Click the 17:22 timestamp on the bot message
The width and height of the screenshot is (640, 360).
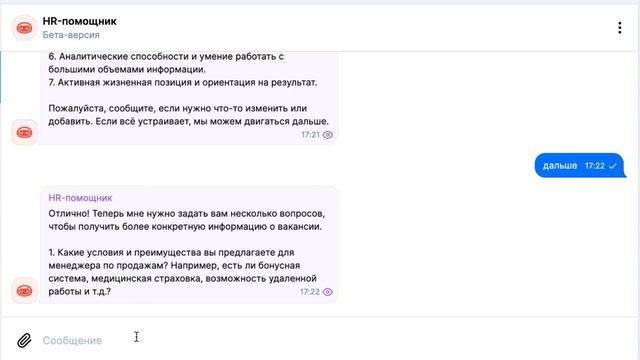click(310, 292)
